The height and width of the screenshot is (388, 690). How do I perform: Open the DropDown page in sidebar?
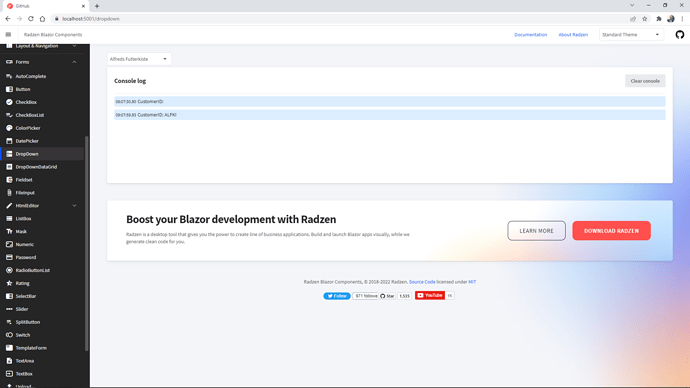(x=42, y=154)
